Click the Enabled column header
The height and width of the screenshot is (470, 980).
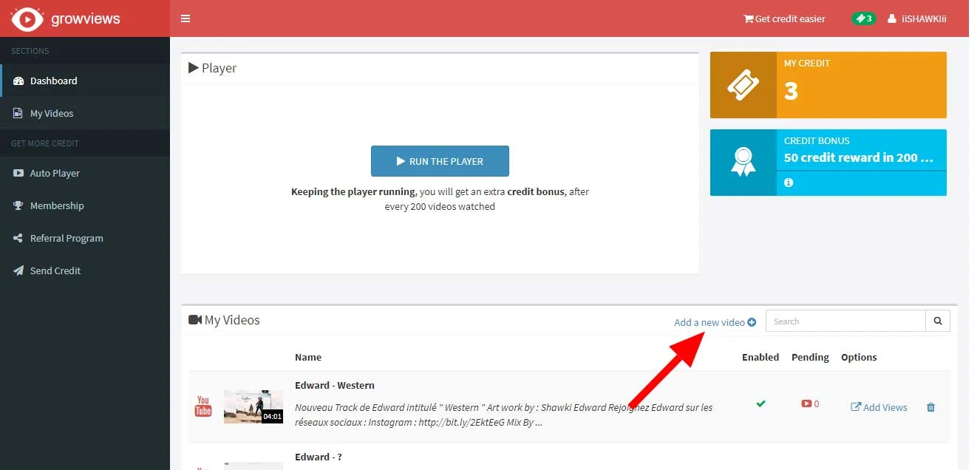point(760,357)
